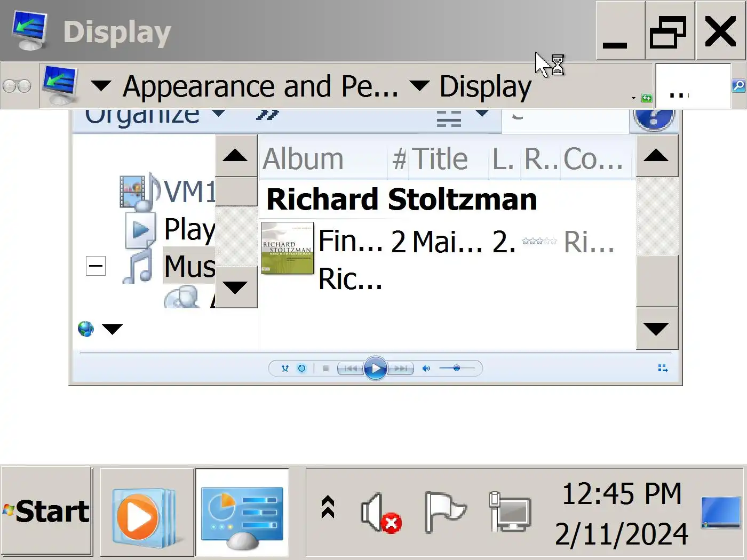Open Action Center flag icon
Screen dimensions: 747x560
(x=445, y=513)
